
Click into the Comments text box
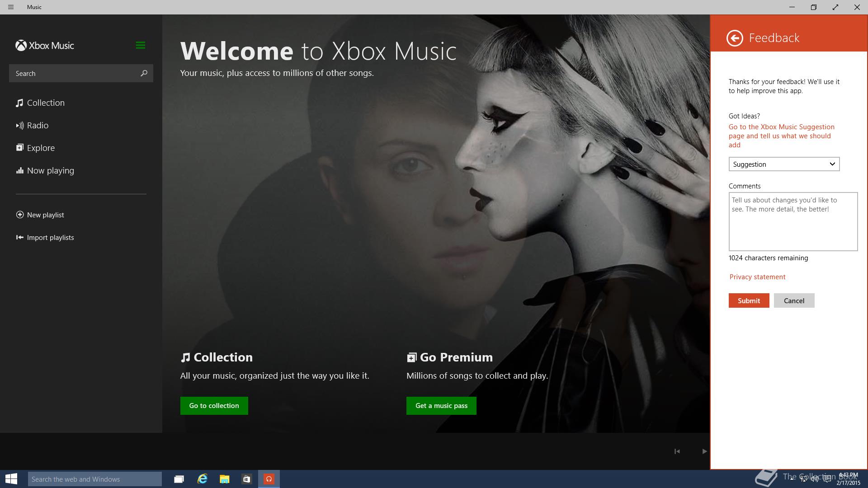tap(793, 221)
